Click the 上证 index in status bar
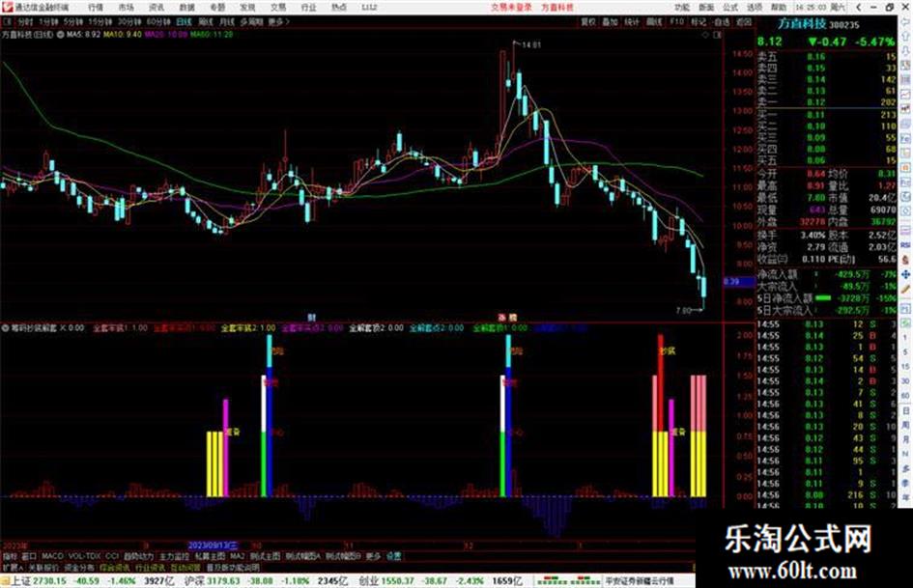Image resolution: width=913 pixels, height=588 pixels. (21, 581)
